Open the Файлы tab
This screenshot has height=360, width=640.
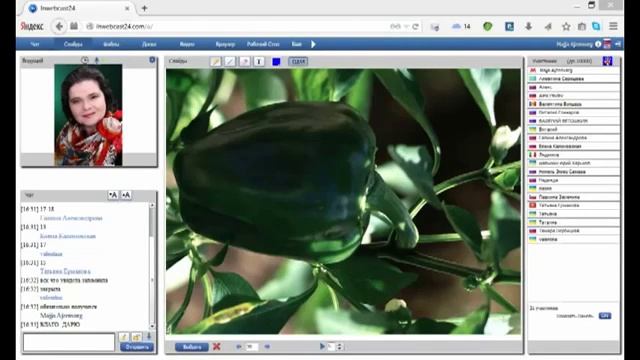click(x=111, y=44)
